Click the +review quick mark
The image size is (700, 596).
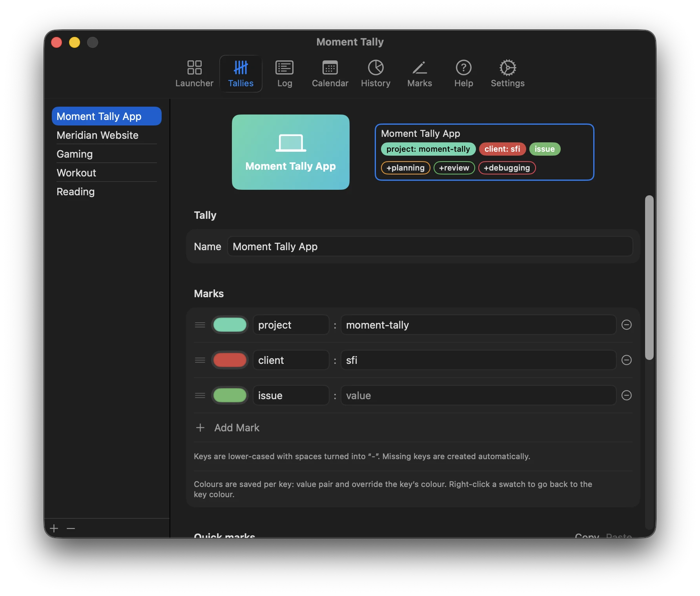coord(454,168)
